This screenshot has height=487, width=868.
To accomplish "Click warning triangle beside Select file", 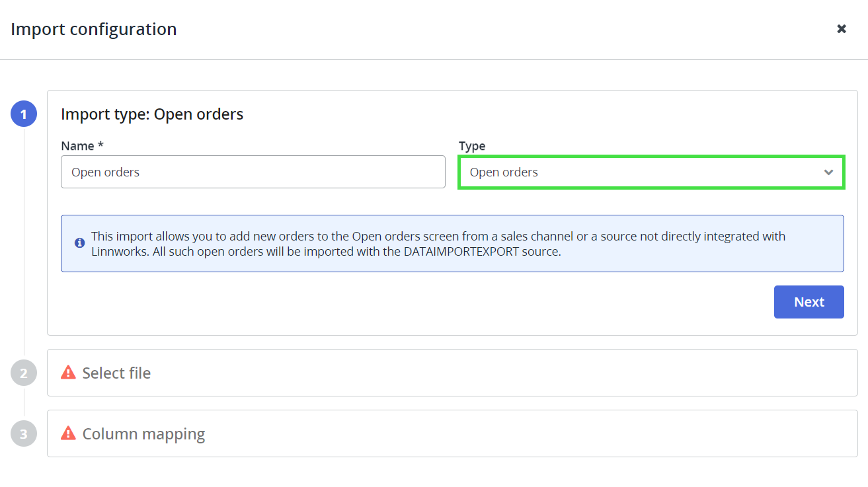I will [68, 373].
